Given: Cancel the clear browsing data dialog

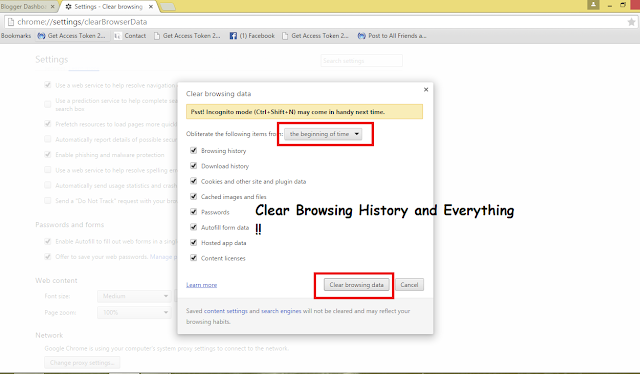Looking at the screenshot, I should (409, 285).
